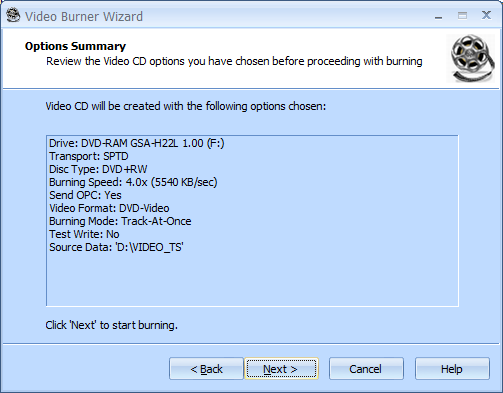
Task: Click the film reel icon in header
Action: click(471, 58)
